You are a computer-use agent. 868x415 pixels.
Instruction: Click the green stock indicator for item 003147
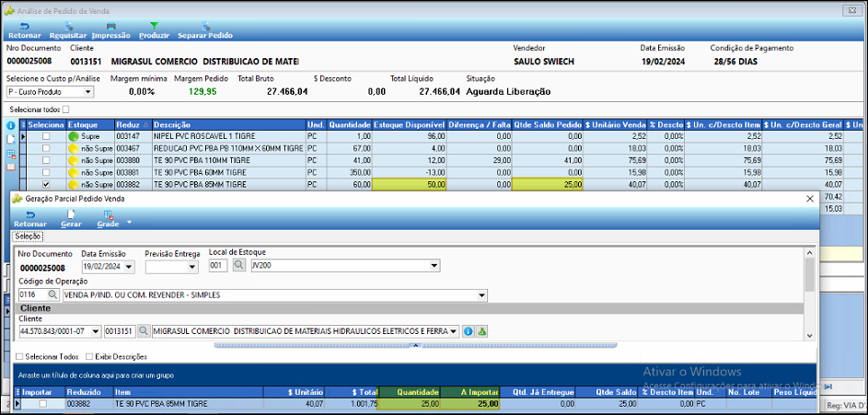pos(73,136)
